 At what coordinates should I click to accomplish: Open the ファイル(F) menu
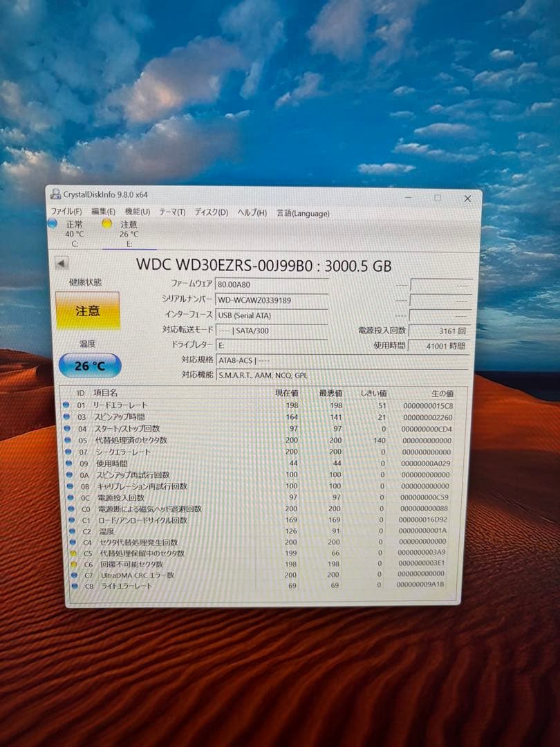[66, 211]
